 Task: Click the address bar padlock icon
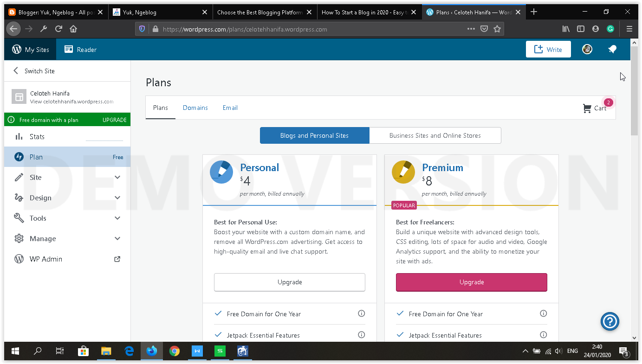coord(155,29)
